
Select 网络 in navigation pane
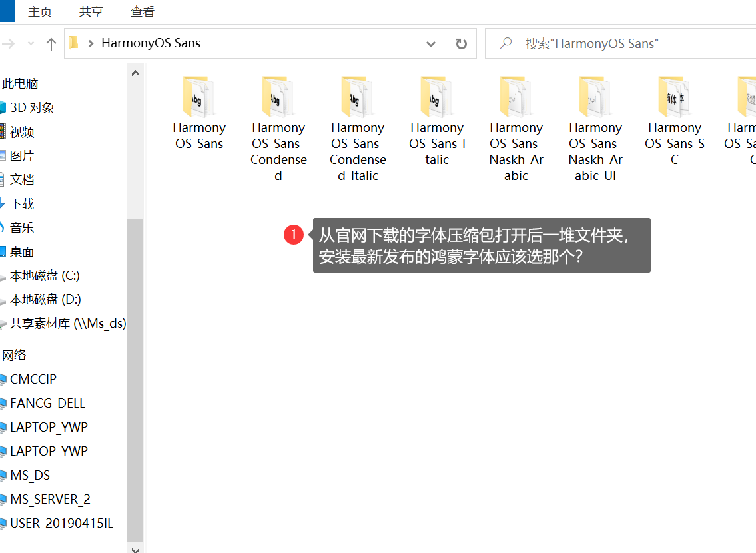click(x=14, y=355)
